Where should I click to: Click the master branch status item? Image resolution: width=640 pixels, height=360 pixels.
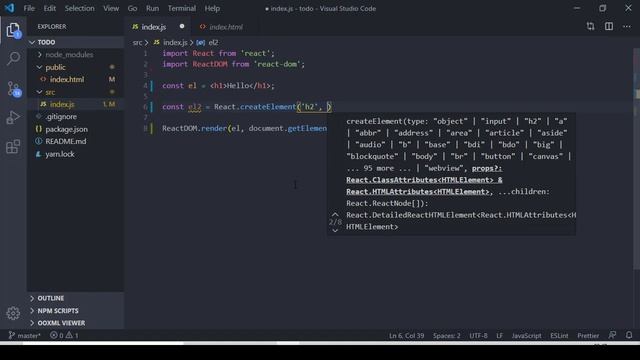pyautogui.click(x=24, y=336)
